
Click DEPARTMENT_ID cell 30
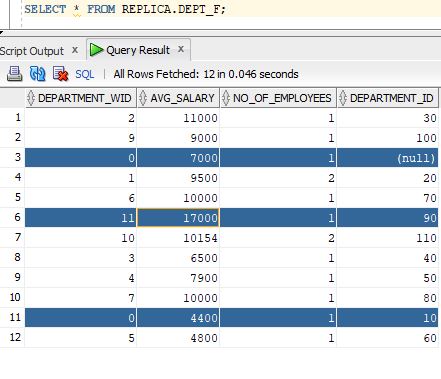pos(388,118)
